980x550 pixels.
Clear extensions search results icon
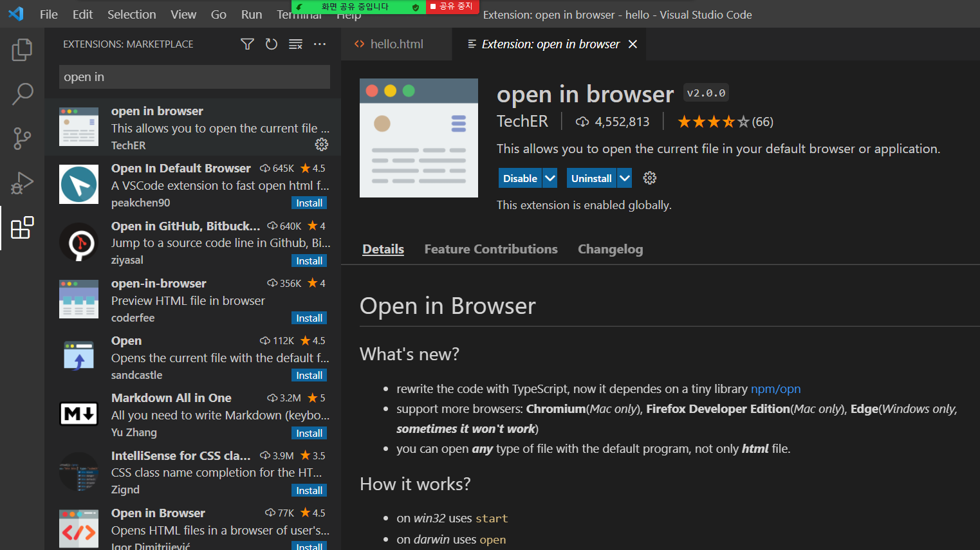[x=295, y=44]
